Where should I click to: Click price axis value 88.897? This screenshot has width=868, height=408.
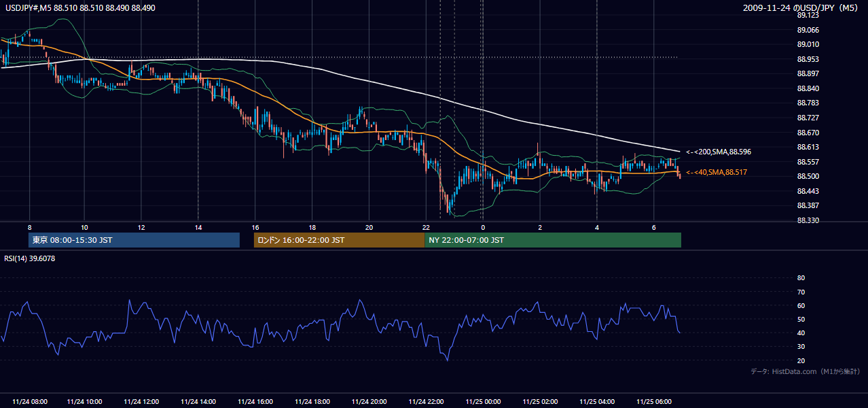(x=808, y=73)
